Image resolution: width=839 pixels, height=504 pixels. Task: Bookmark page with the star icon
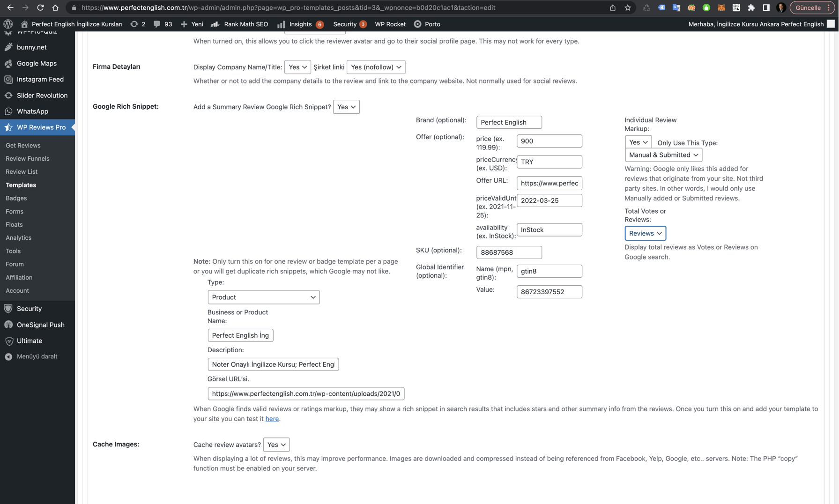point(628,7)
